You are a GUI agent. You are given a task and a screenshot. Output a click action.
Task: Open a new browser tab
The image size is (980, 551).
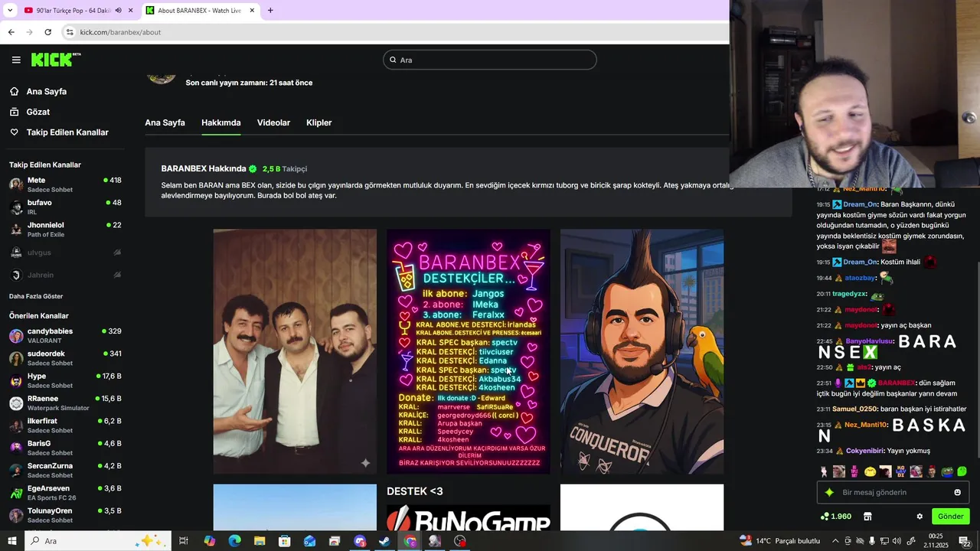270,10
